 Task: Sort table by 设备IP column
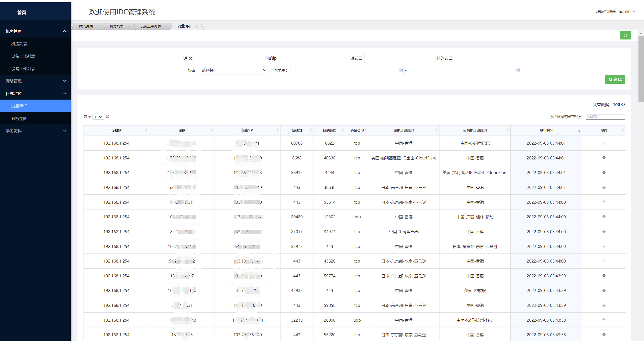tap(116, 131)
